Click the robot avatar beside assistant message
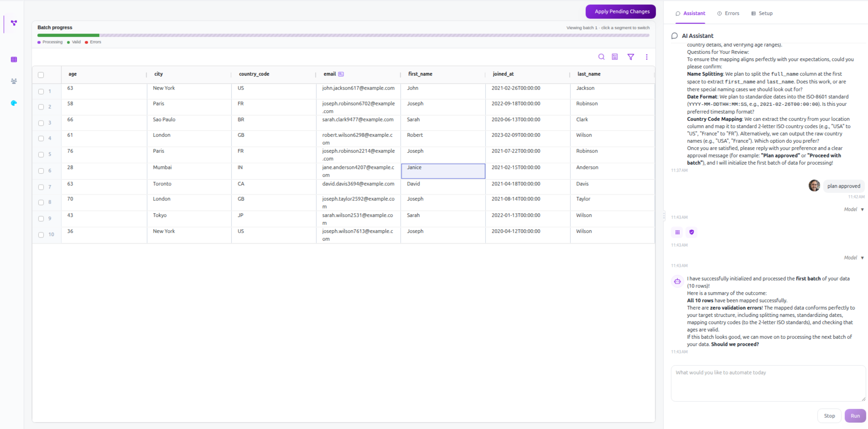Screen dimensions: 868x429 (x=677, y=281)
